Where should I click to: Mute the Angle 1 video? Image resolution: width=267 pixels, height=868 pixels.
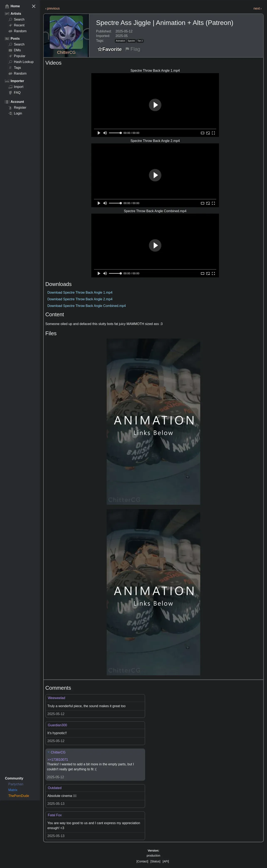pos(105,133)
